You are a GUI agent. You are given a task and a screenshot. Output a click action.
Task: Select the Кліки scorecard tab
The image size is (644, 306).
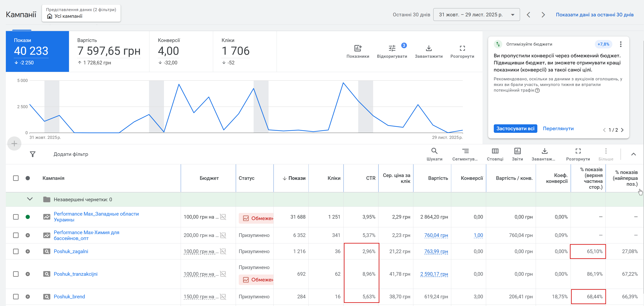245,51
